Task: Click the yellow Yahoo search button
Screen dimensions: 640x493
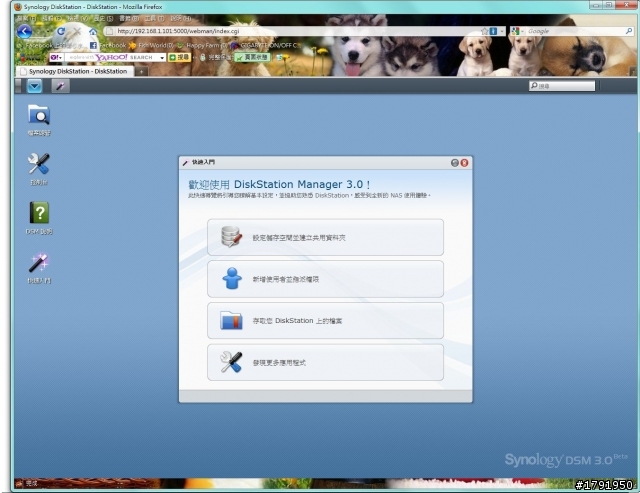Action: pos(180,58)
